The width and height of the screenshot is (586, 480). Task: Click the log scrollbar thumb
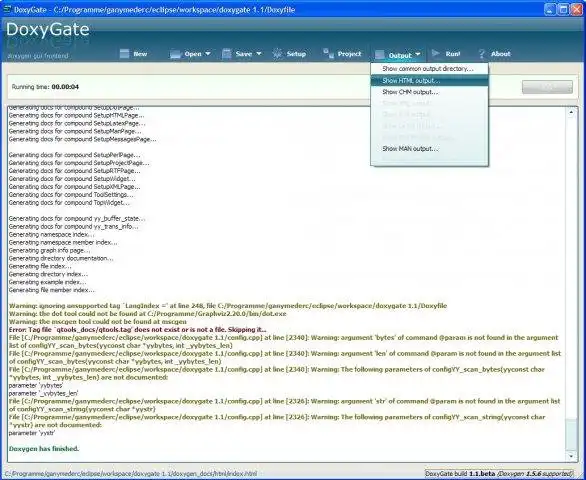pyautogui.click(x=571, y=435)
